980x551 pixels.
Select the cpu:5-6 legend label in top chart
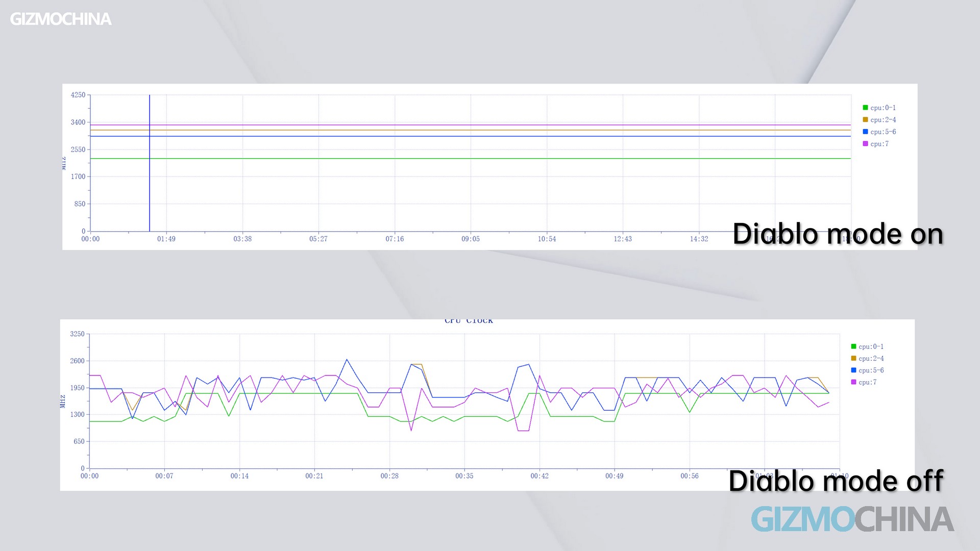click(x=883, y=132)
